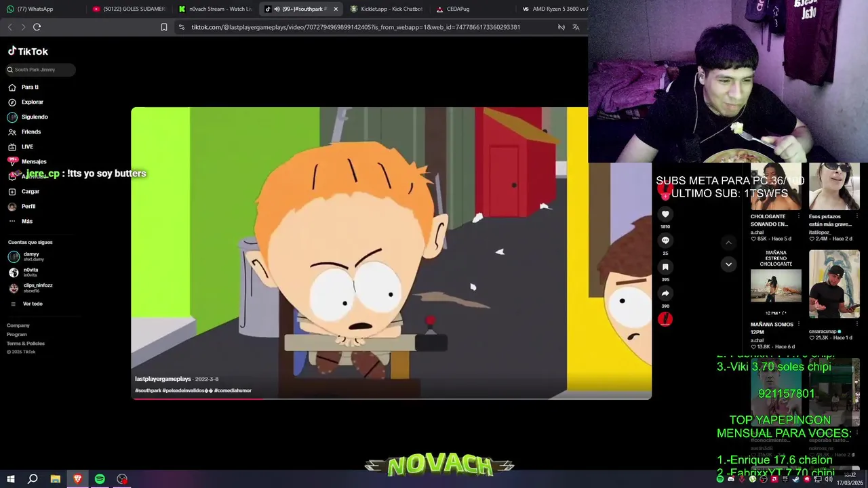
Task: Go to next video with down chevron
Action: pyautogui.click(x=728, y=264)
